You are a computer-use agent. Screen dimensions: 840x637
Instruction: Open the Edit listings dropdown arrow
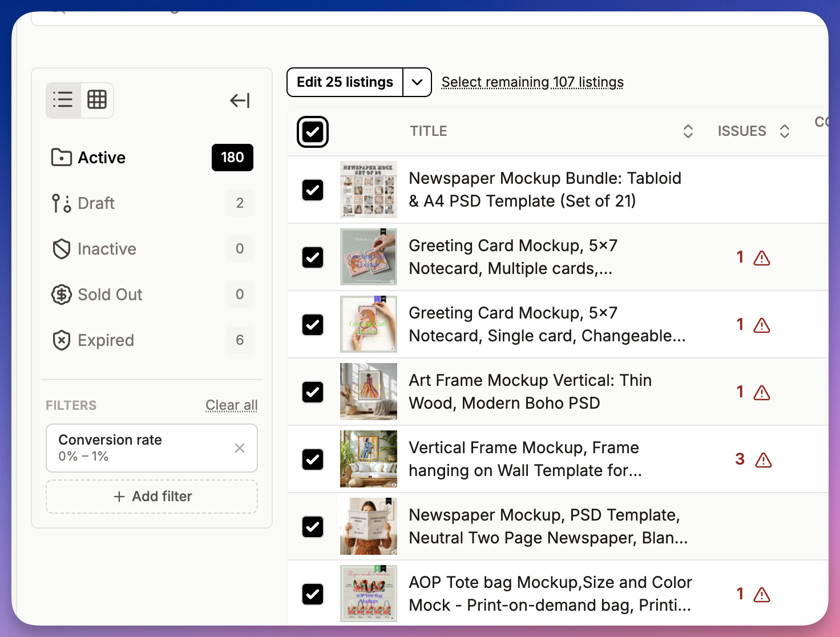[x=417, y=82]
